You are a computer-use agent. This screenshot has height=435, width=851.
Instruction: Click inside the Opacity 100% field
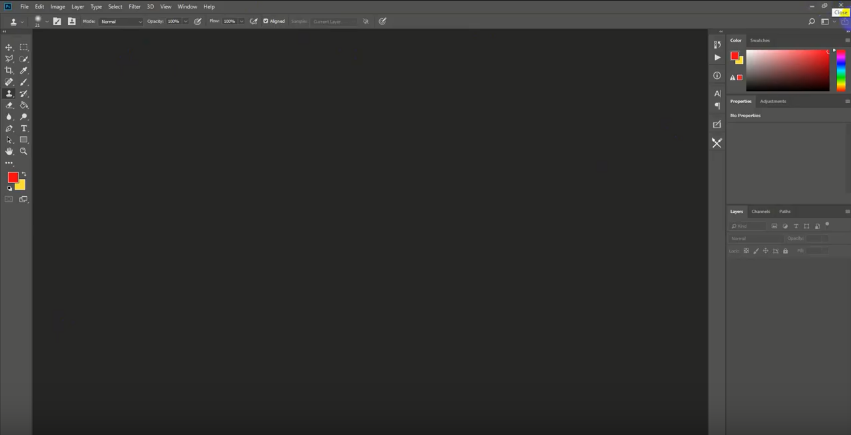point(174,21)
